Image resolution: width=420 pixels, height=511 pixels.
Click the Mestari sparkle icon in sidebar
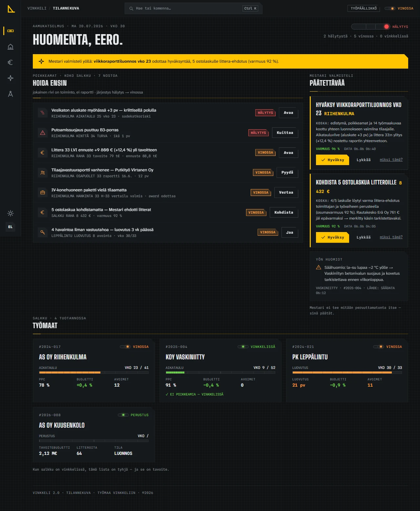10,78
